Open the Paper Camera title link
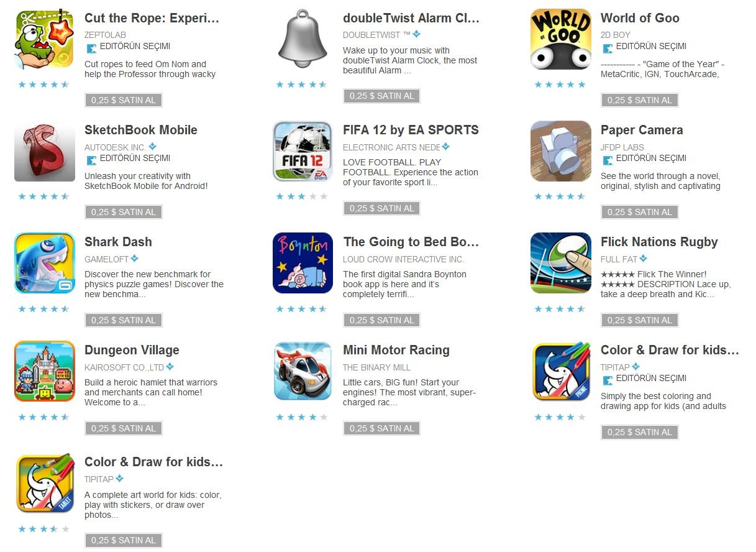Screen dimensions: 756x552 coord(642,130)
